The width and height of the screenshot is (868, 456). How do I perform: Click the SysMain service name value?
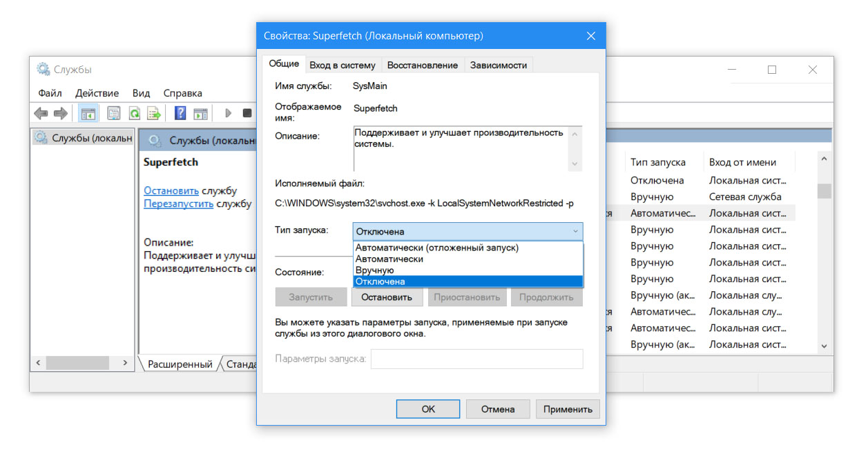point(370,86)
